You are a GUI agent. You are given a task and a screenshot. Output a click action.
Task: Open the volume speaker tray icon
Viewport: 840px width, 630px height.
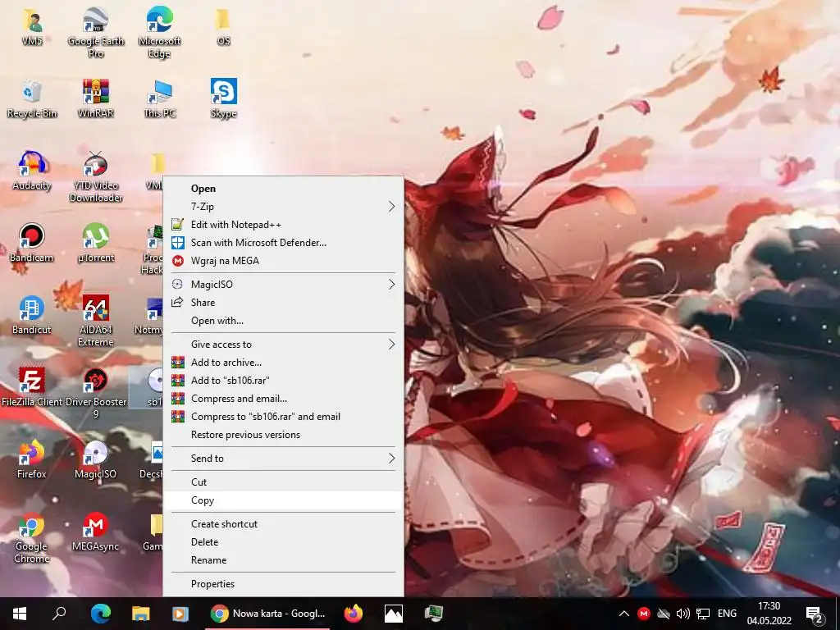(682, 614)
